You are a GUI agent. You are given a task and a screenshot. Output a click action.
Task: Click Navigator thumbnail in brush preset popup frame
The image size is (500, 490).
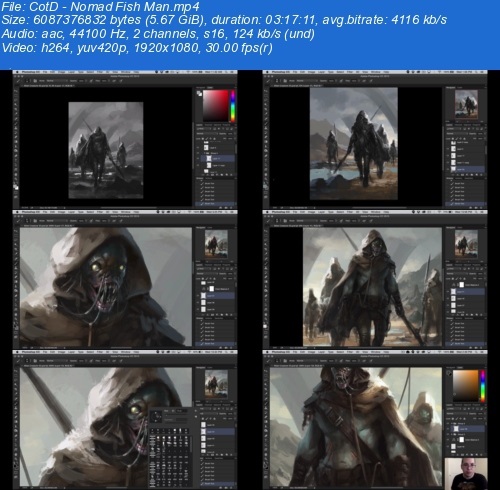[x=216, y=383]
